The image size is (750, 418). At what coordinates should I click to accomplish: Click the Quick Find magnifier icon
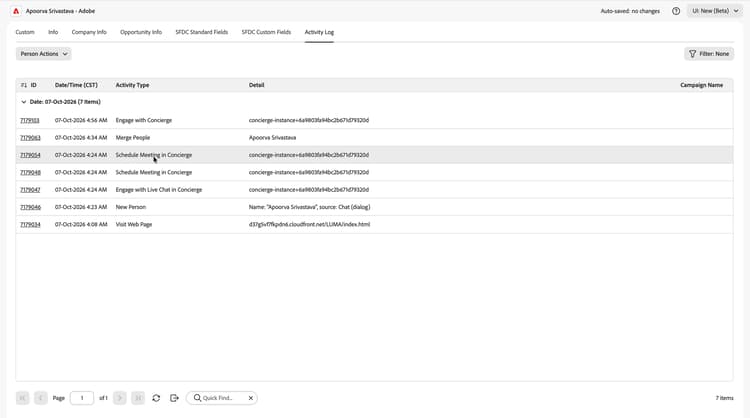point(197,398)
